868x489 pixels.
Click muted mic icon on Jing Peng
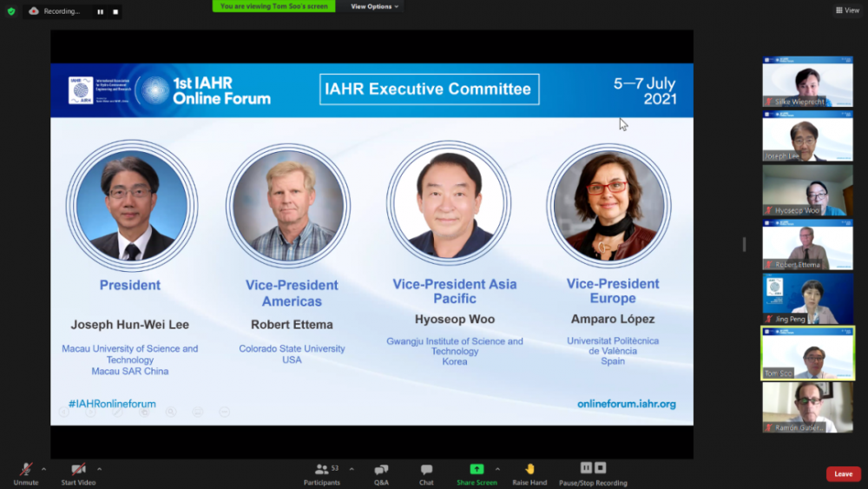tap(769, 319)
